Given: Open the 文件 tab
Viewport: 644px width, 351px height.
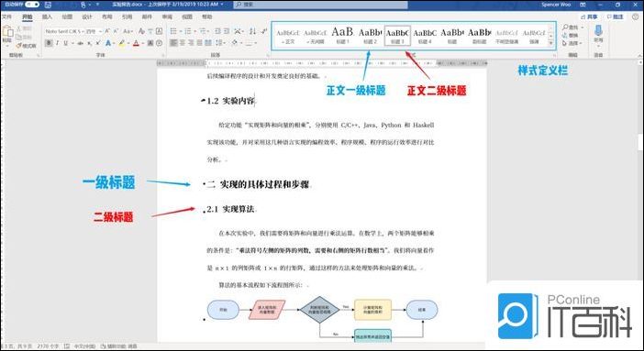Looking at the screenshot, I should point(6,16).
